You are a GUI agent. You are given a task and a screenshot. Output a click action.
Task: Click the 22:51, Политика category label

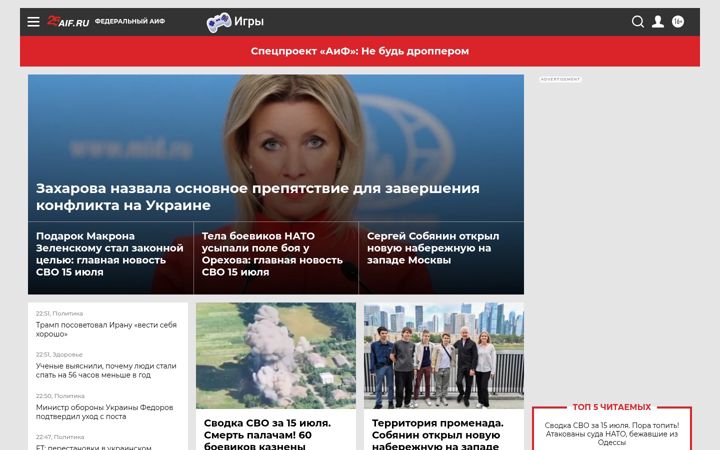[59, 313]
